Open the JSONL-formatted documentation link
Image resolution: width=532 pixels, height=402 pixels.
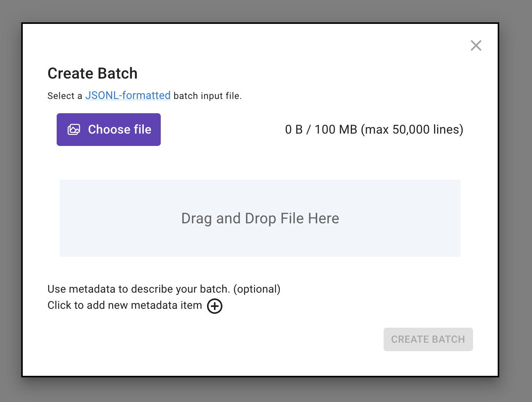pos(128,95)
